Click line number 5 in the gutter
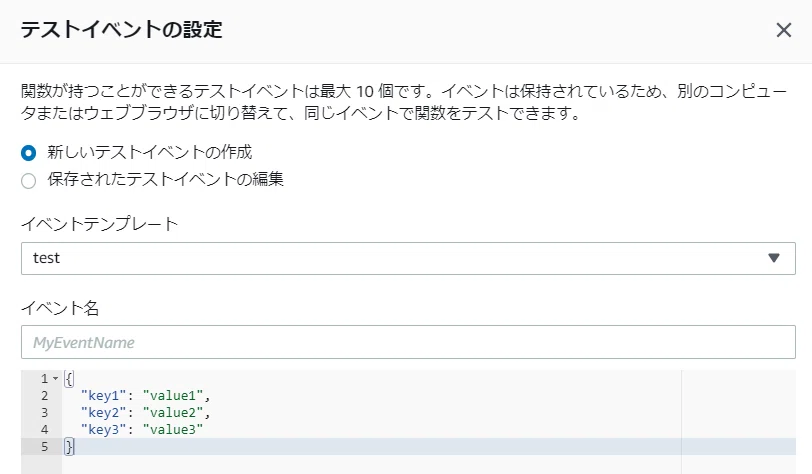Viewport: 812px width, 474px height. [x=45, y=447]
